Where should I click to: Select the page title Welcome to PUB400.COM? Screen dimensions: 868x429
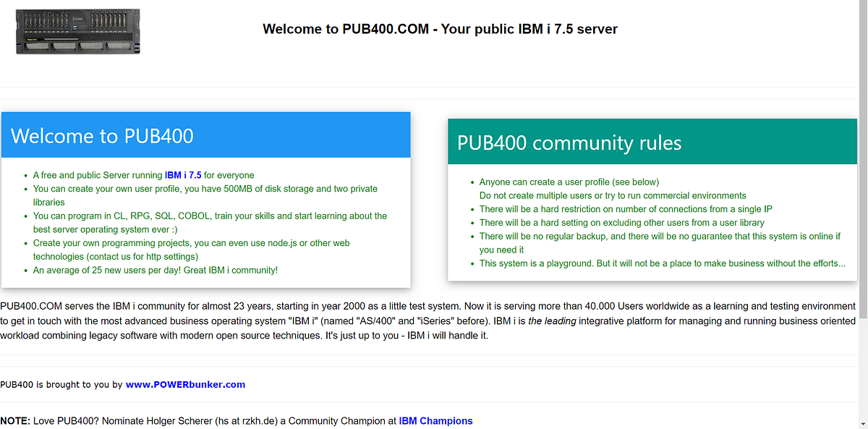(440, 29)
